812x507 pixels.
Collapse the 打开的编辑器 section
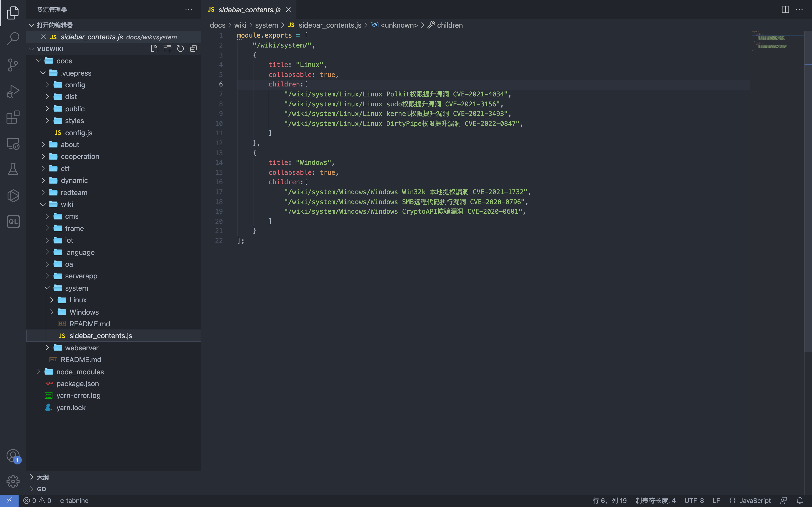(55, 25)
